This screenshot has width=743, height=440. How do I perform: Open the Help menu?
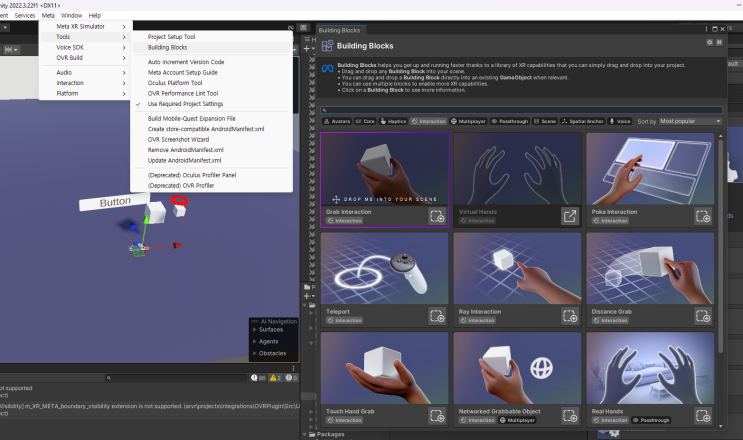[x=95, y=16]
